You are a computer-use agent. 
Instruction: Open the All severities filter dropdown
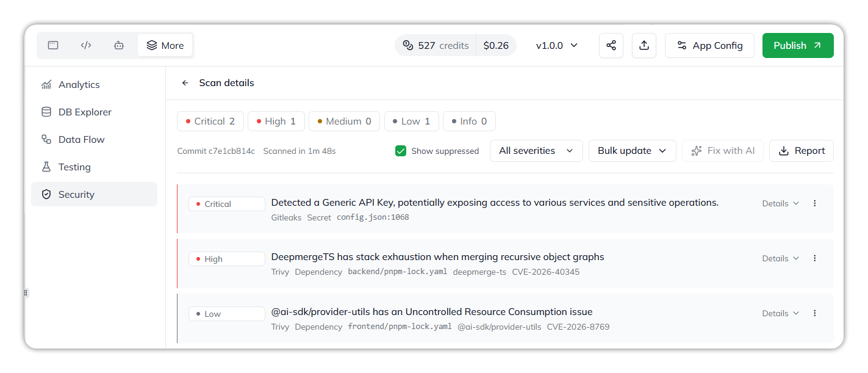coord(536,151)
